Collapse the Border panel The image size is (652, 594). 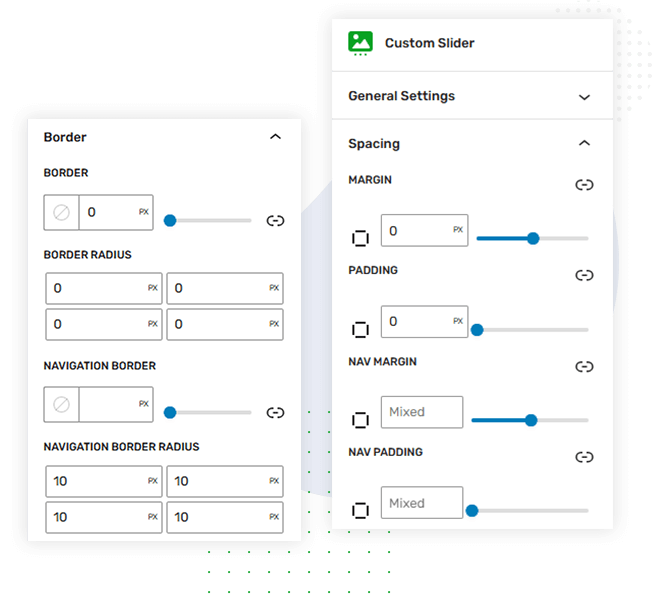pyautogui.click(x=276, y=137)
